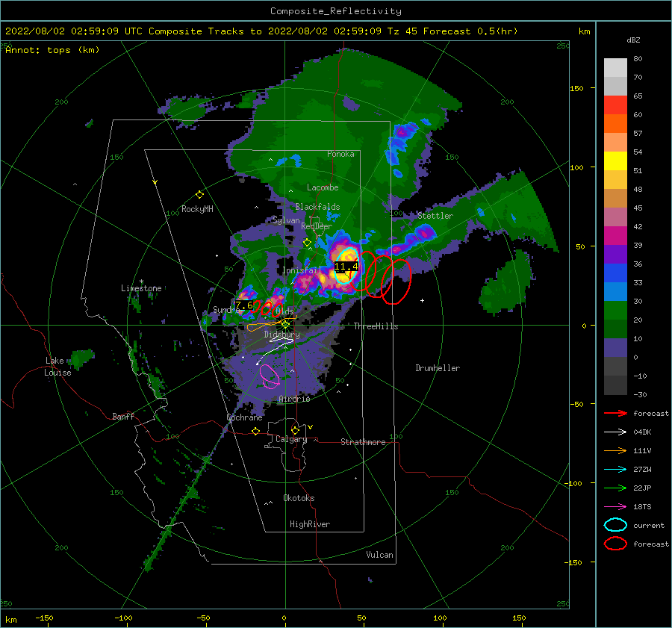Click the Airdrie city label

[x=294, y=399]
